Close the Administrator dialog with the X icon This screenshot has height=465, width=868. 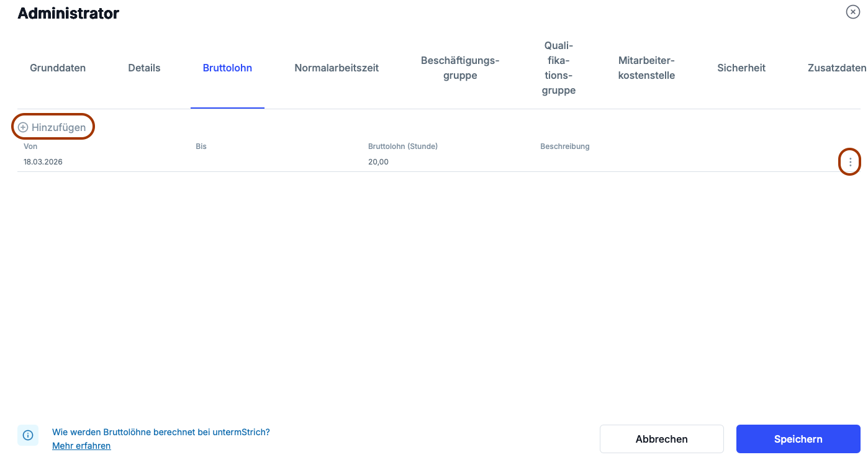tap(852, 12)
